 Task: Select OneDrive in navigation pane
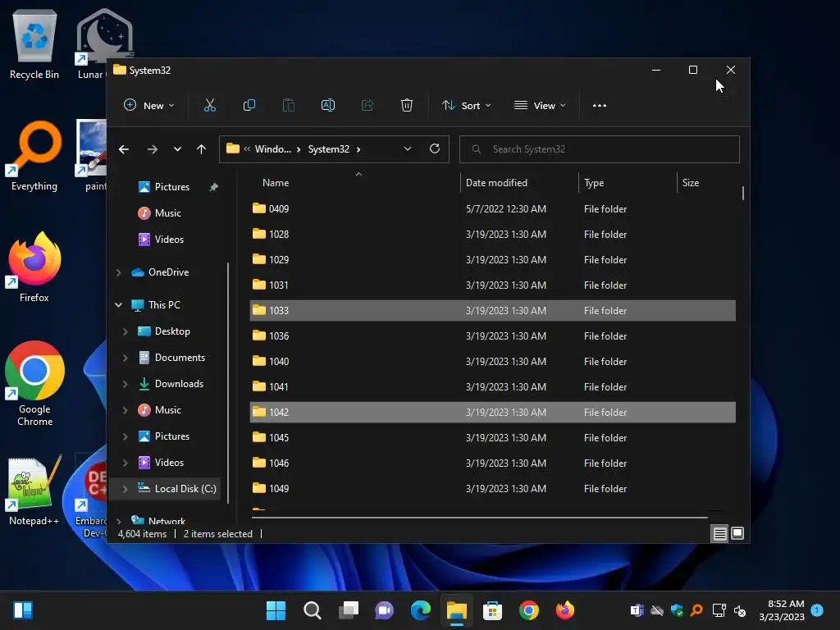[x=168, y=272]
